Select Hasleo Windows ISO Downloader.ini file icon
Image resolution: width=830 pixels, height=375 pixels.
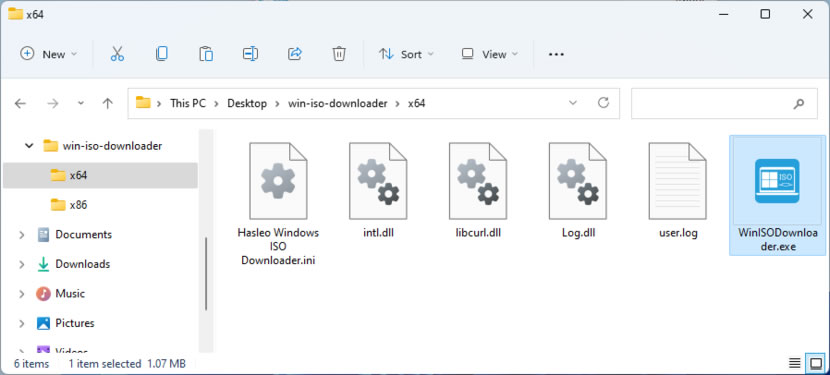coord(278,181)
